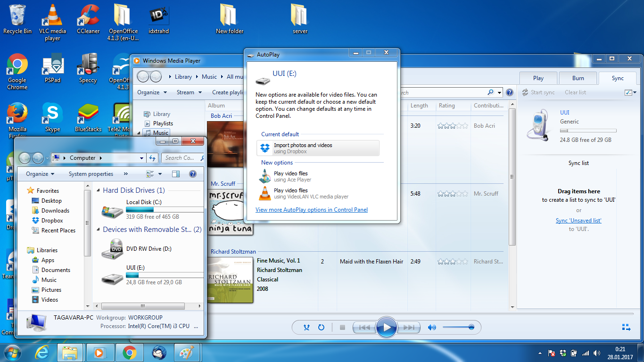Collapse Devices with Removable Storage group

[x=99, y=230]
